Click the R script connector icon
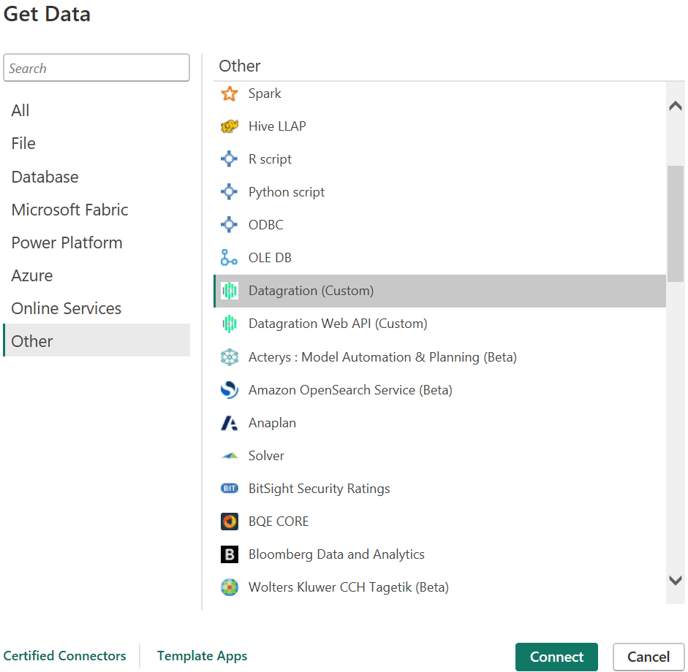The width and height of the screenshot is (688, 672). (229, 159)
